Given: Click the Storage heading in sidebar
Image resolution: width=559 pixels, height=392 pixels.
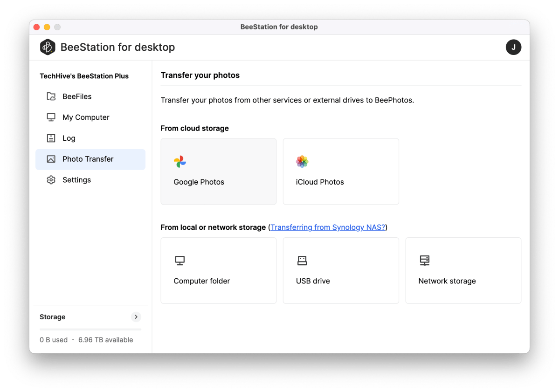Looking at the screenshot, I should point(52,317).
